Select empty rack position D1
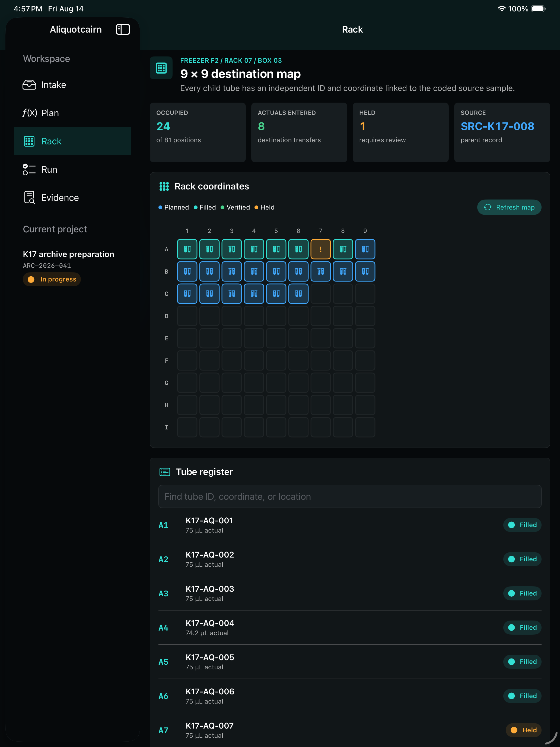Screen dimensions: 560x747 pyautogui.click(x=187, y=316)
